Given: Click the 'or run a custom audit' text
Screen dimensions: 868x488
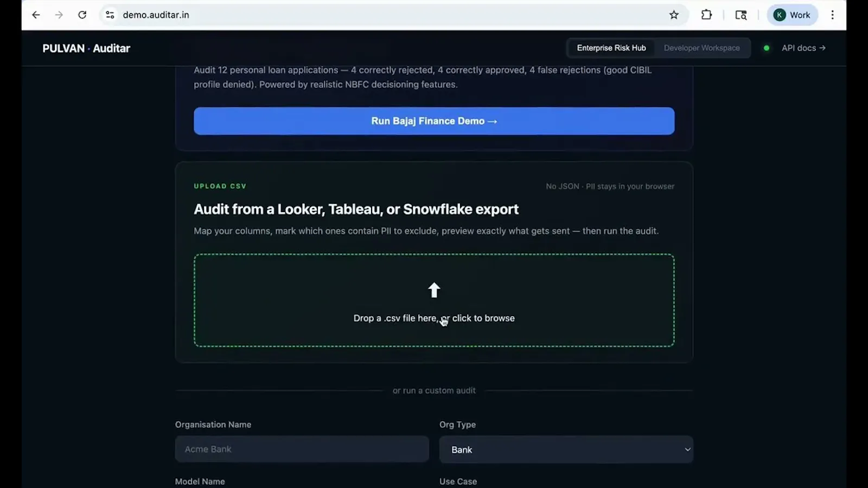Looking at the screenshot, I should point(434,390).
